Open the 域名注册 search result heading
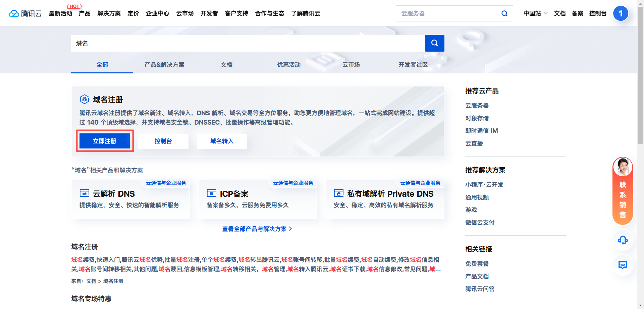The height and width of the screenshot is (309, 644). [x=85, y=247]
